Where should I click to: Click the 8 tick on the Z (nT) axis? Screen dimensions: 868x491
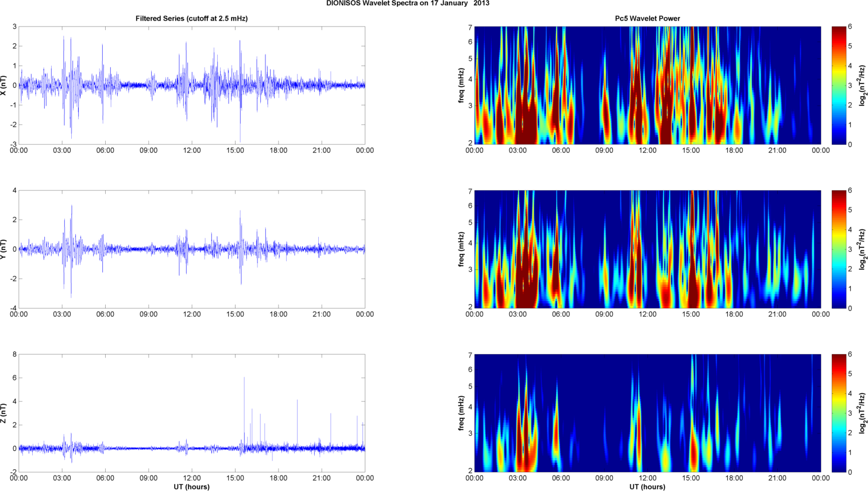15,354
